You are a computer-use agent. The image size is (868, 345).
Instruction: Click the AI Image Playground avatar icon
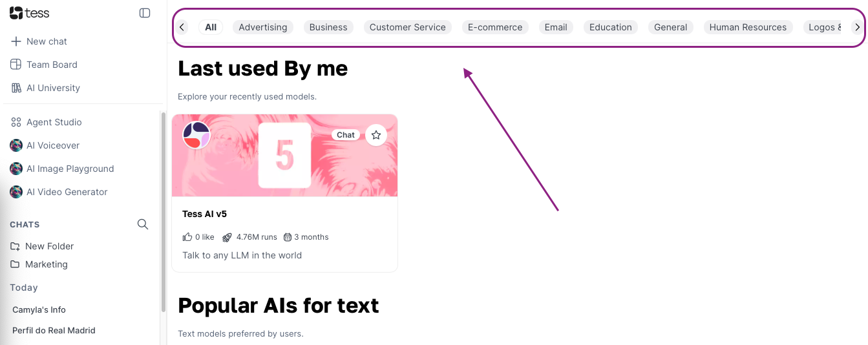16,169
